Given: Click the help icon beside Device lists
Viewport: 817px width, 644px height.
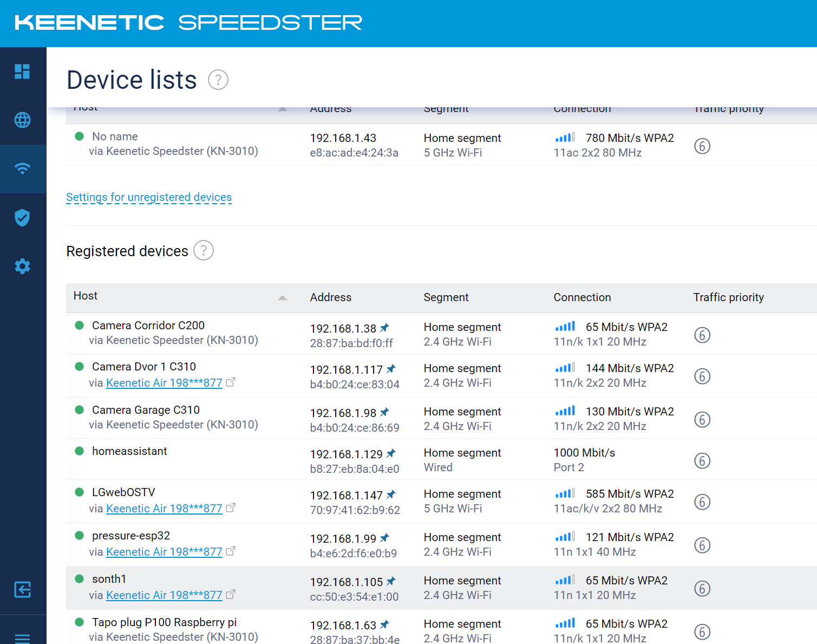Looking at the screenshot, I should (218, 80).
